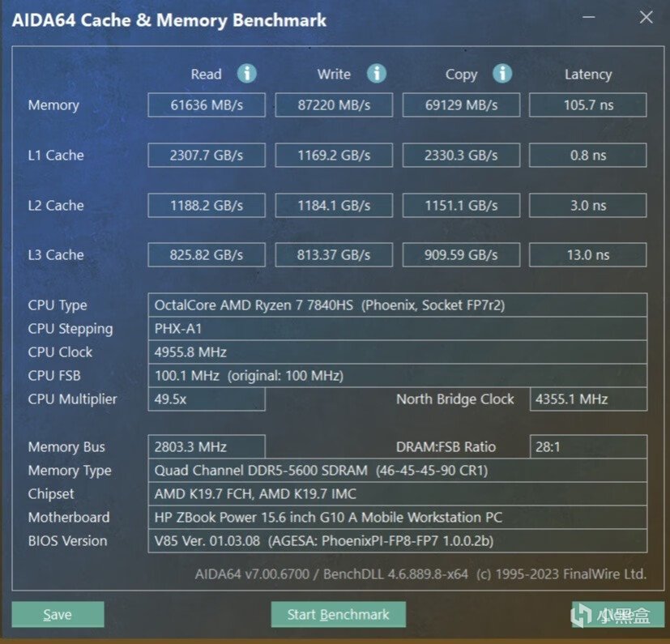Click the DRAM:FSB Ratio label
The height and width of the screenshot is (644, 670).
pyautogui.click(x=446, y=447)
